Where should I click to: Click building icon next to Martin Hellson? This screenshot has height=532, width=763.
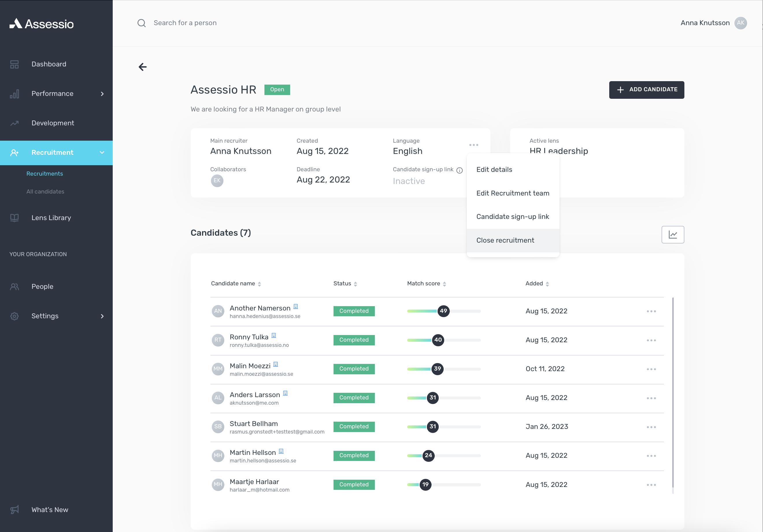[281, 451]
